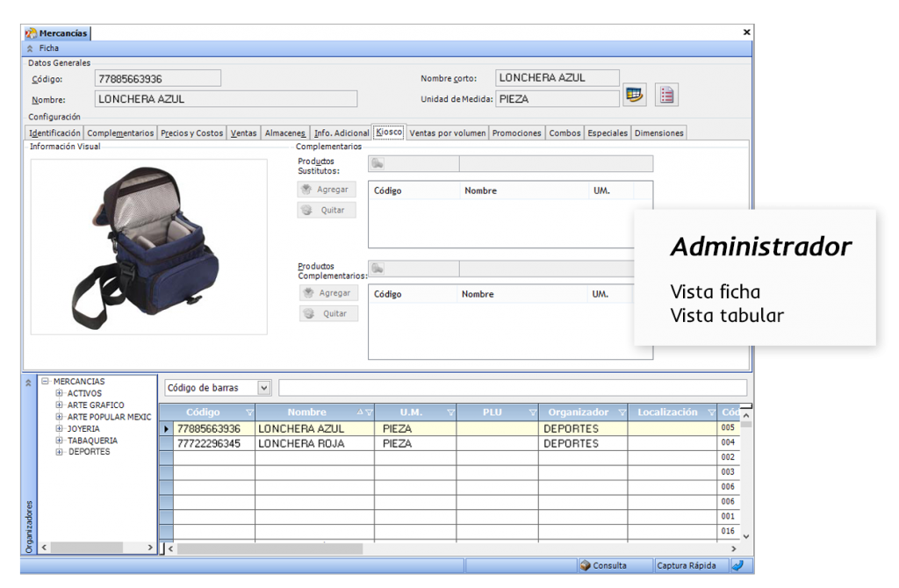The width and height of the screenshot is (899, 588).
Task: Click the search field beside Código de barras
Action: (x=512, y=388)
